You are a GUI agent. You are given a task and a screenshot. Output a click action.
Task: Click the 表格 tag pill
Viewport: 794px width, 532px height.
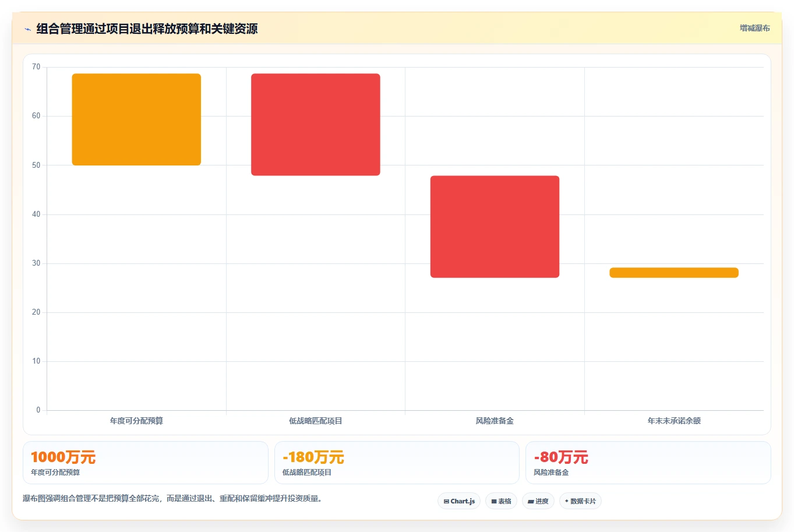[501, 501]
